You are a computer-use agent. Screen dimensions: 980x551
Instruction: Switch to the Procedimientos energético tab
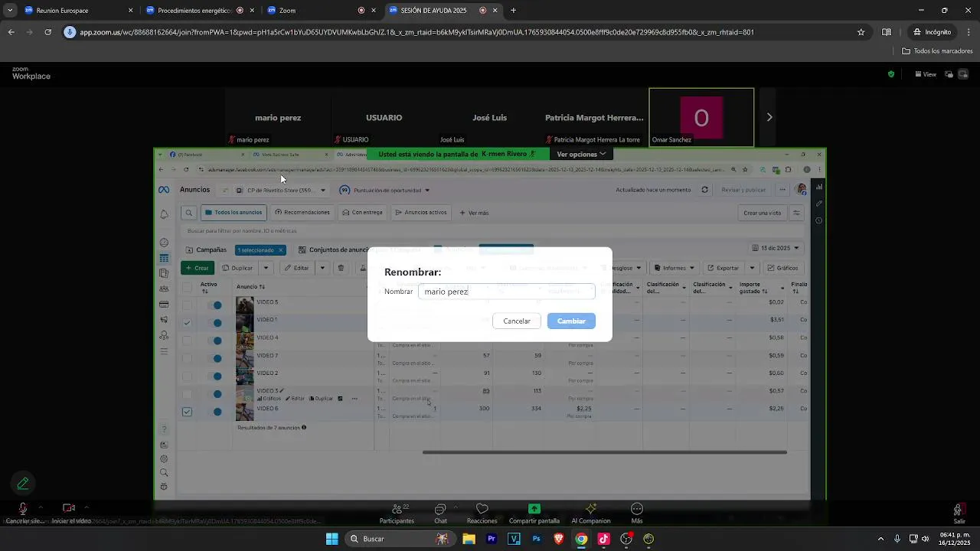coord(201,11)
